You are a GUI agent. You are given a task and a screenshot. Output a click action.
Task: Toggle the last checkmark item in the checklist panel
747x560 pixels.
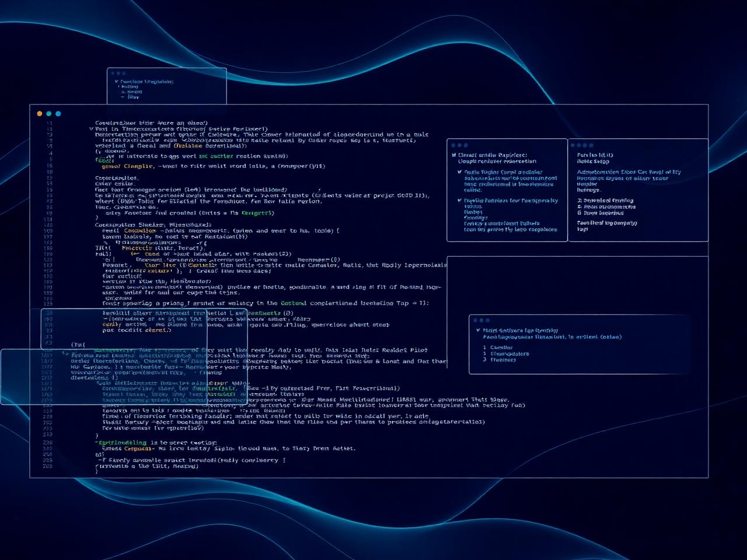coord(460,201)
